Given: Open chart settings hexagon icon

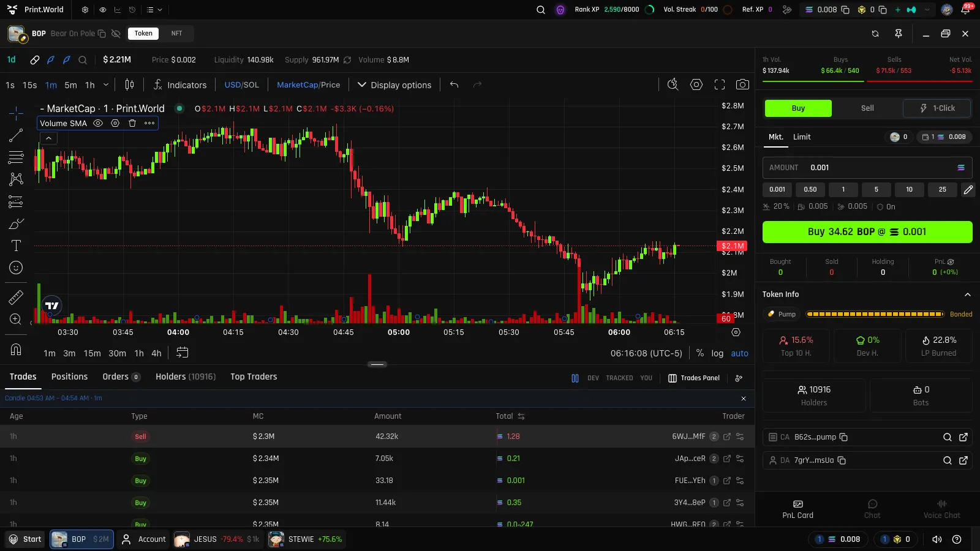Looking at the screenshot, I should pos(696,84).
